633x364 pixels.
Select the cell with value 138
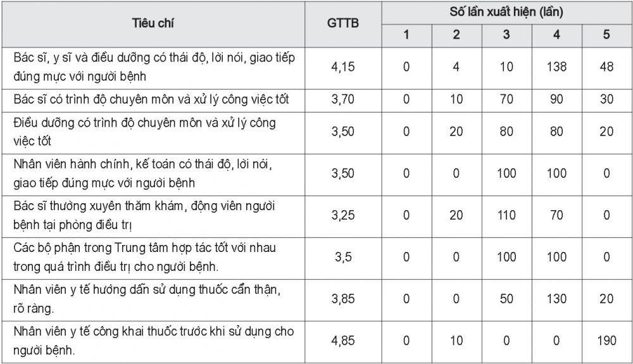coord(556,66)
